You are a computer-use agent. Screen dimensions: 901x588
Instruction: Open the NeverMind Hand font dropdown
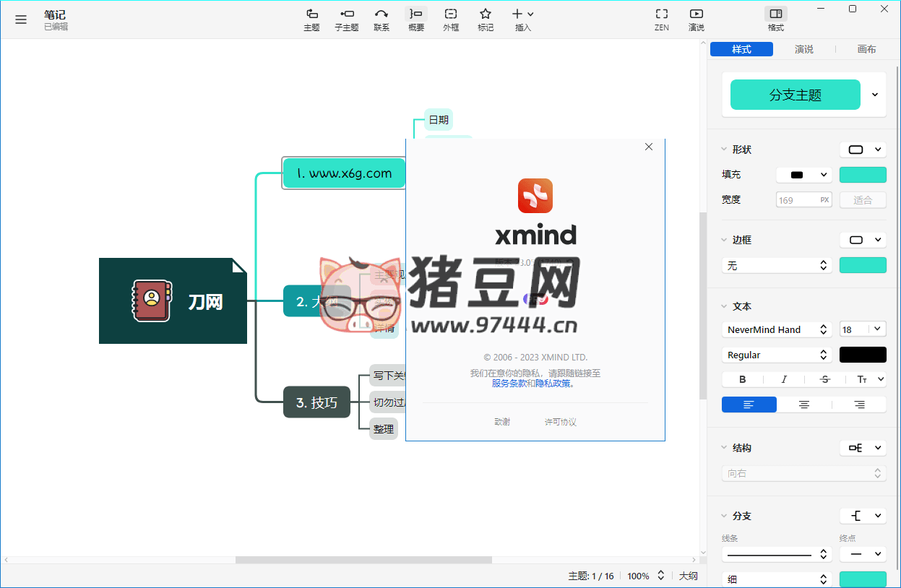click(x=776, y=329)
